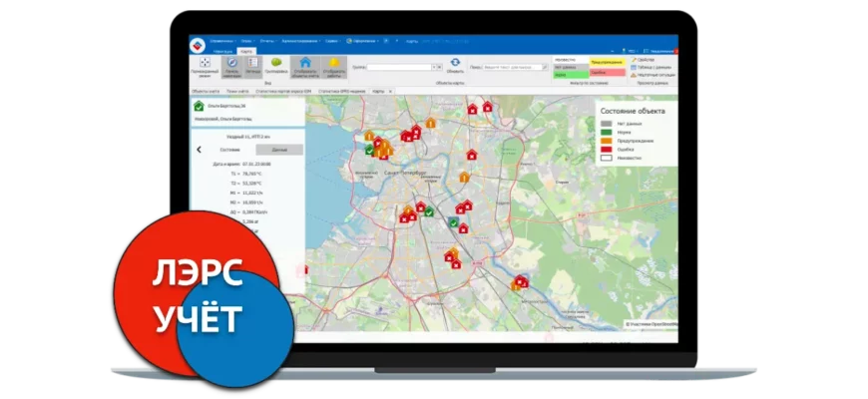Select the Данные tab in the side panel
The width and height of the screenshot is (868, 399).
click(x=279, y=150)
